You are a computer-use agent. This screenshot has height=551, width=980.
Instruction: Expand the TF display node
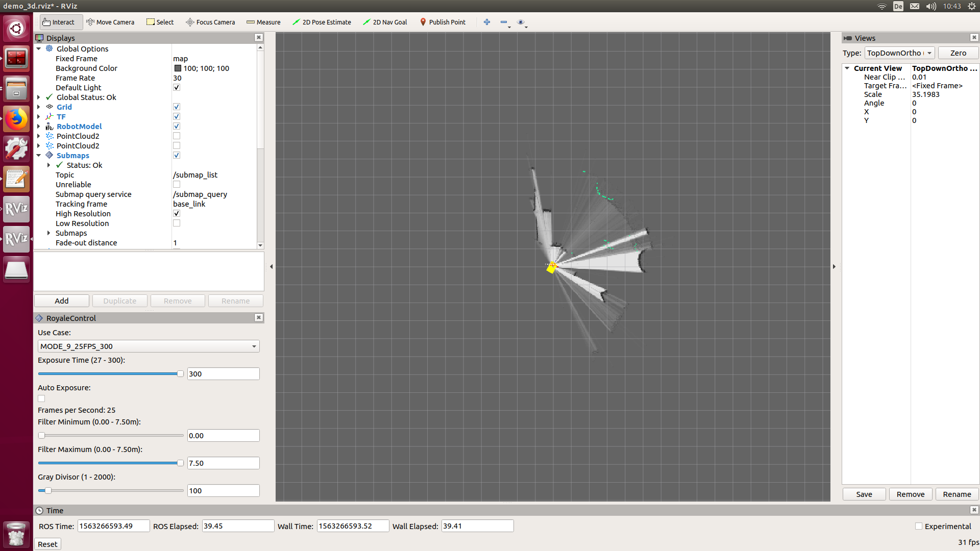pos(39,117)
